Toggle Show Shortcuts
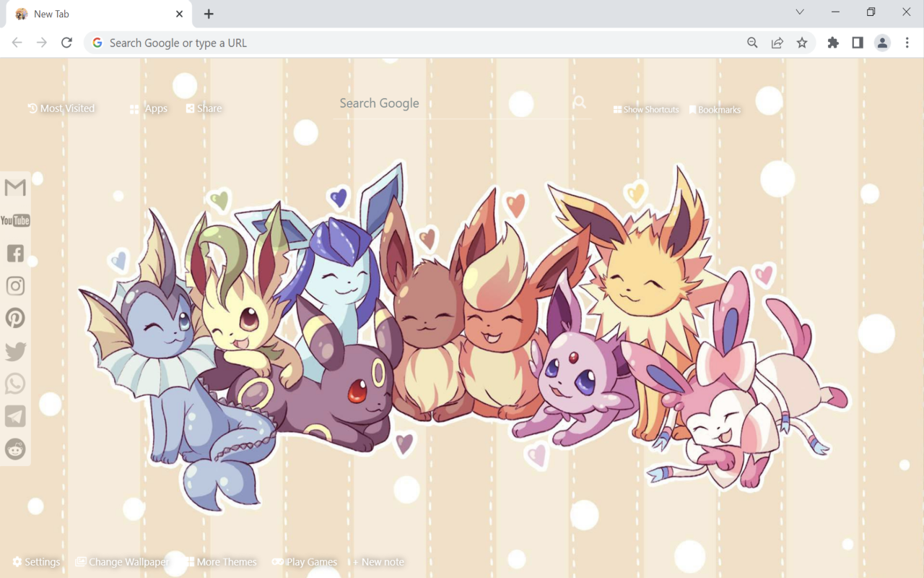This screenshot has width=924, height=578. coord(646,110)
